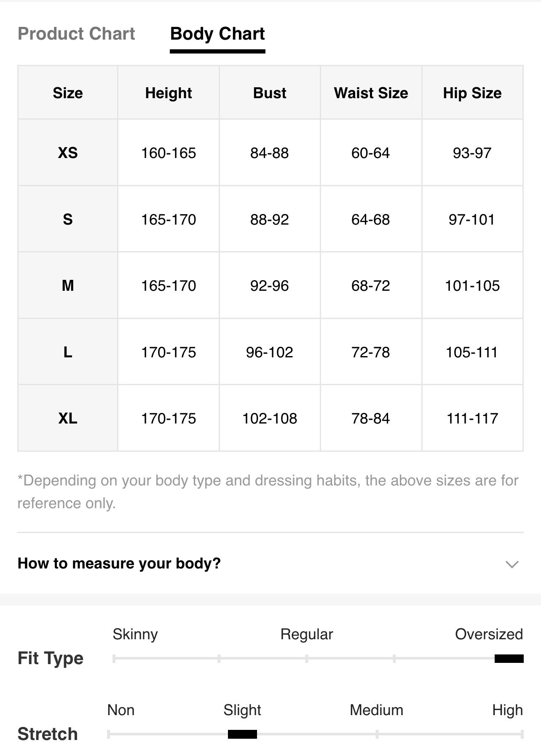Click the XL bust value 102-108
Image resolution: width=541 pixels, height=756 pixels.
[x=270, y=418]
